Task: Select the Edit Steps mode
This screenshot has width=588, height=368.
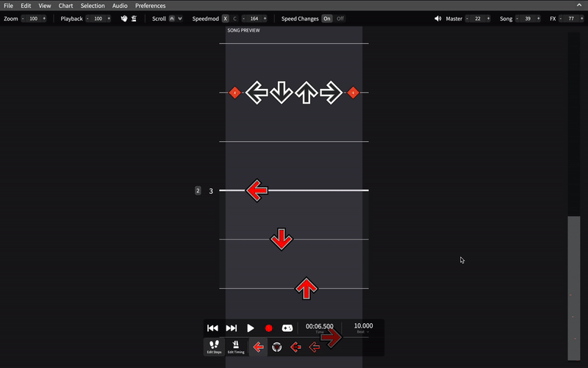Action: tap(214, 347)
